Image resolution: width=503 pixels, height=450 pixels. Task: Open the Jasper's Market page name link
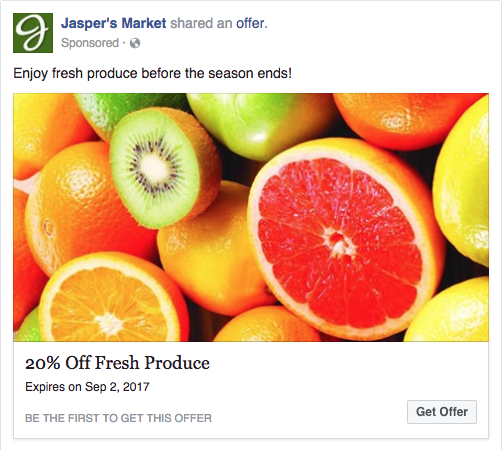click(113, 23)
